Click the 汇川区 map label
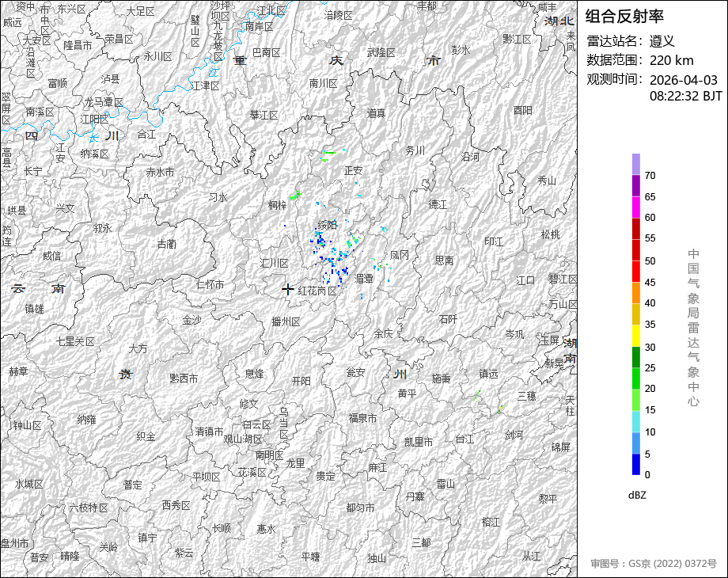This screenshot has width=728, height=578. [275, 263]
